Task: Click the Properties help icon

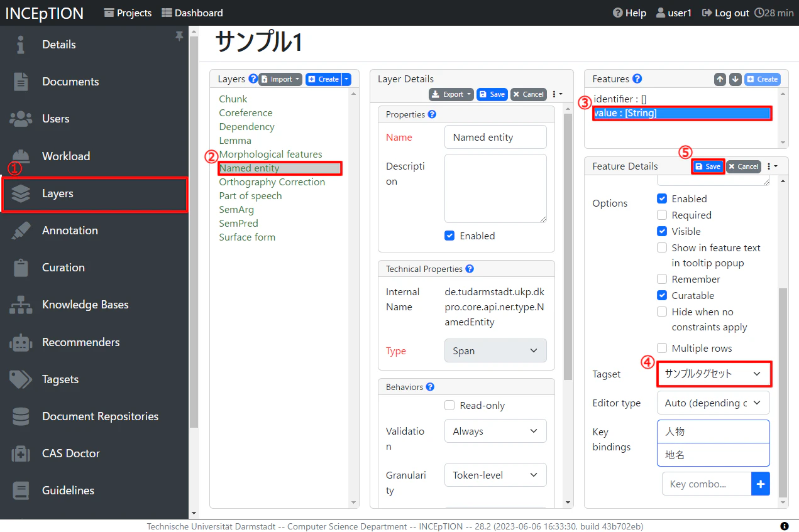Action: coord(431,114)
